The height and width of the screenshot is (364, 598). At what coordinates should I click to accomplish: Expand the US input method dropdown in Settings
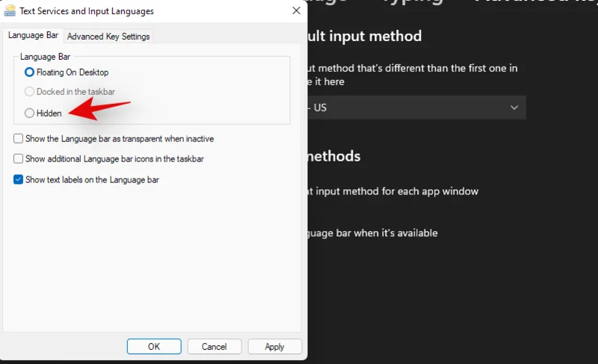(417, 108)
